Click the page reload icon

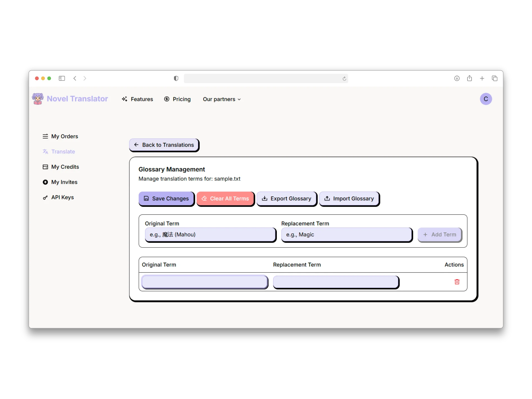click(344, 79)
